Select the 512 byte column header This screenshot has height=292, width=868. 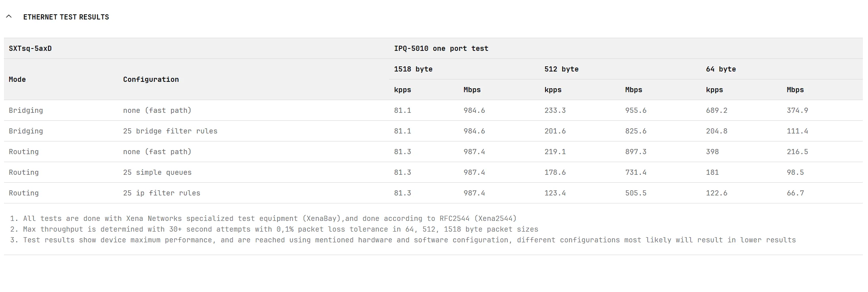coord(561,69)
